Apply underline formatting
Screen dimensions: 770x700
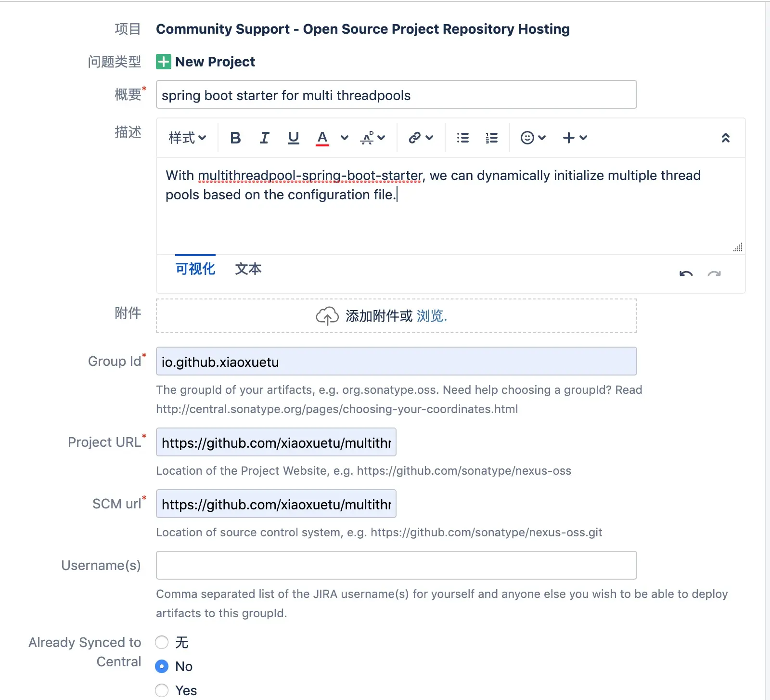click(293, 138)
